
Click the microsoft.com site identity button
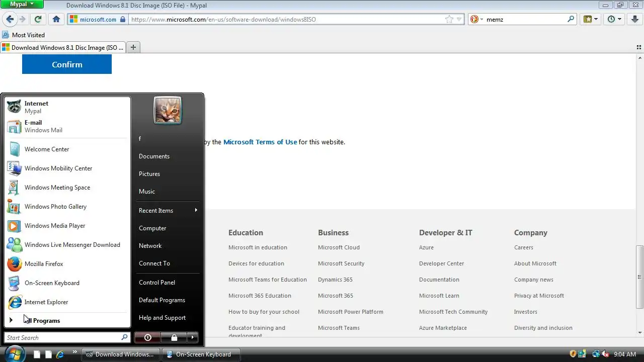click(97, 19)
